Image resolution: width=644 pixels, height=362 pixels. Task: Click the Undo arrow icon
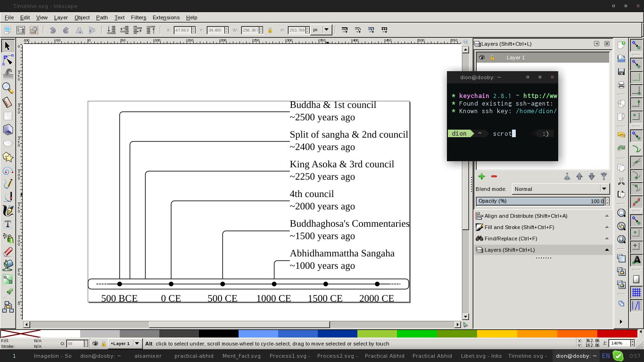(x=621, y=135)
